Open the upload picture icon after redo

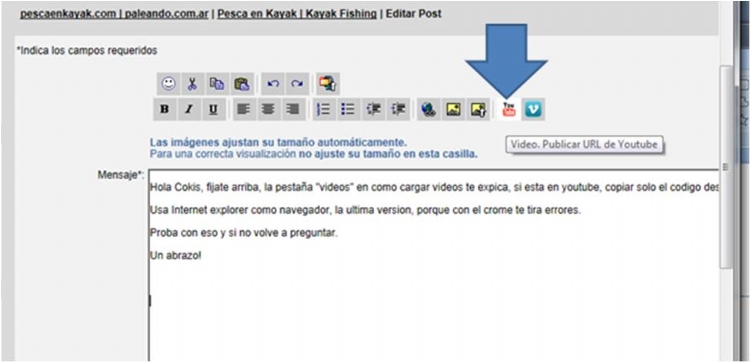328,84
